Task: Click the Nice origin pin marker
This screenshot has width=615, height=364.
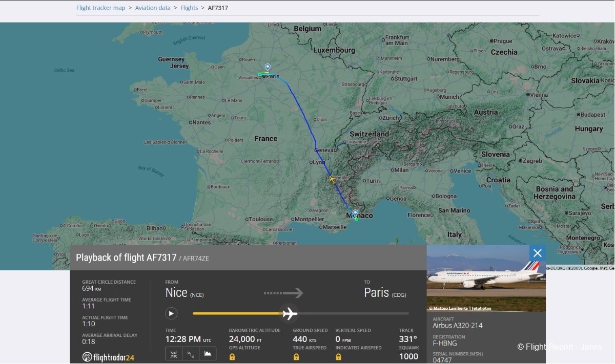Action: point(355,212)
